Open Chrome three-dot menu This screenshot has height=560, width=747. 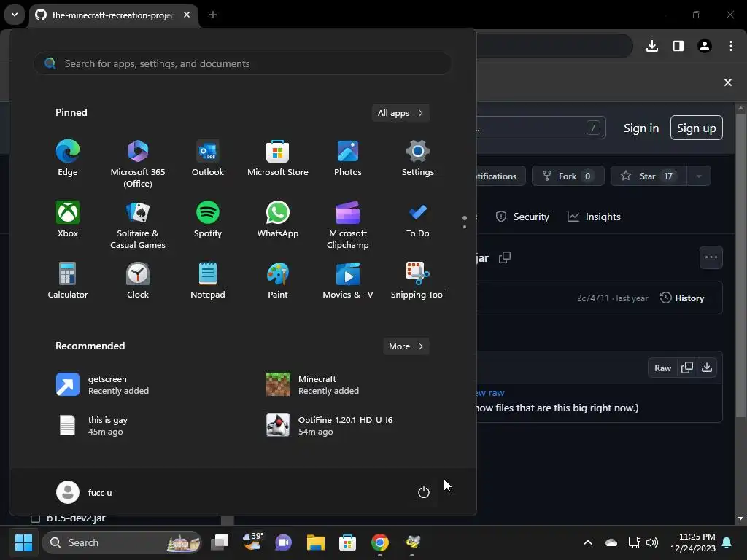tap(731, 46)
